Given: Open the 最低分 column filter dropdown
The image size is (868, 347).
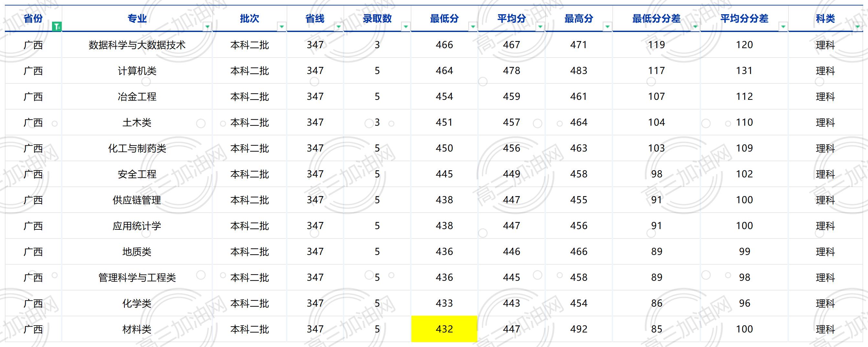Looking at the screenshot, I should point(473,26).
